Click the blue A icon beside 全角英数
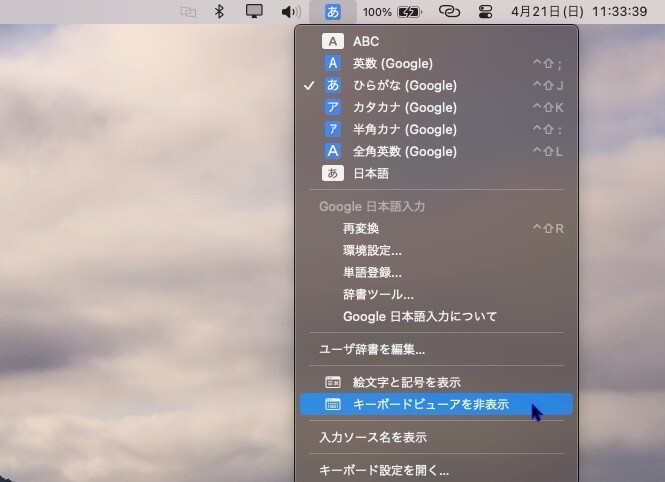Viewport: 665px width, 482px height. click(x=333, y=151)
